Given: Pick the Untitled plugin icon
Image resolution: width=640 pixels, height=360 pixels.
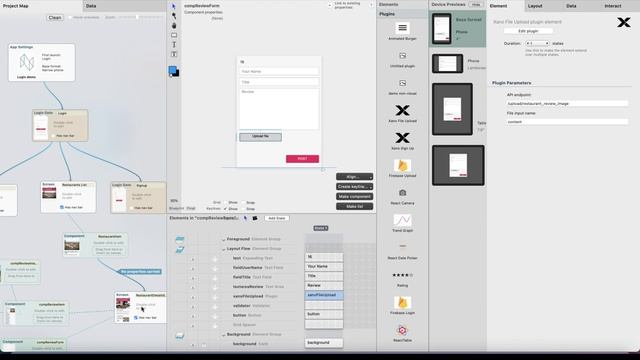Looking at the screenshot, I should point(402,56).
